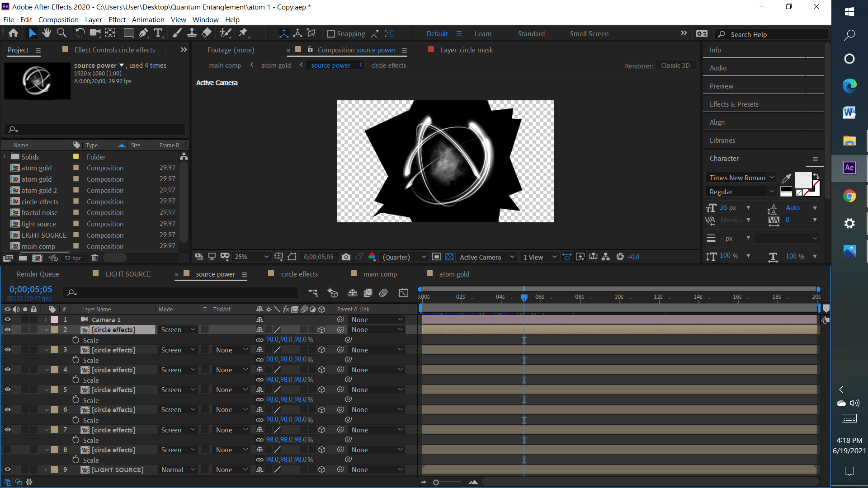The height and width of the screenshot is (488, 868).
Task: Select the Horizontal Type tool
Action: 158,33
